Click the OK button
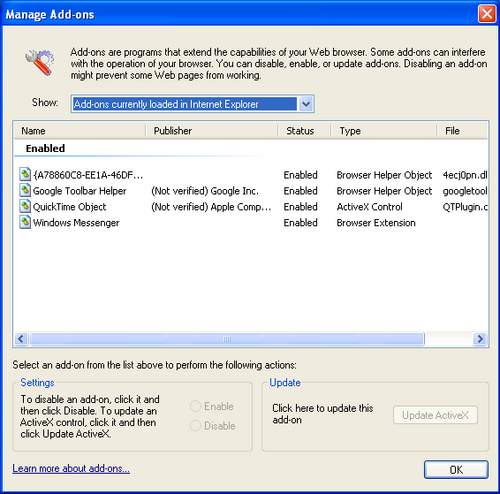The image size is (500, 494). [x=456, y=470]
